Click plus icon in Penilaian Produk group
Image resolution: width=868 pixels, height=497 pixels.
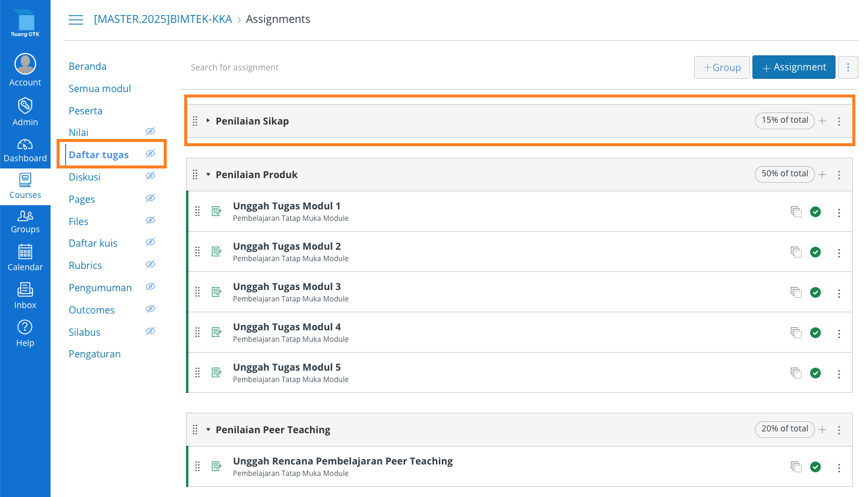[x=822, y=175]
